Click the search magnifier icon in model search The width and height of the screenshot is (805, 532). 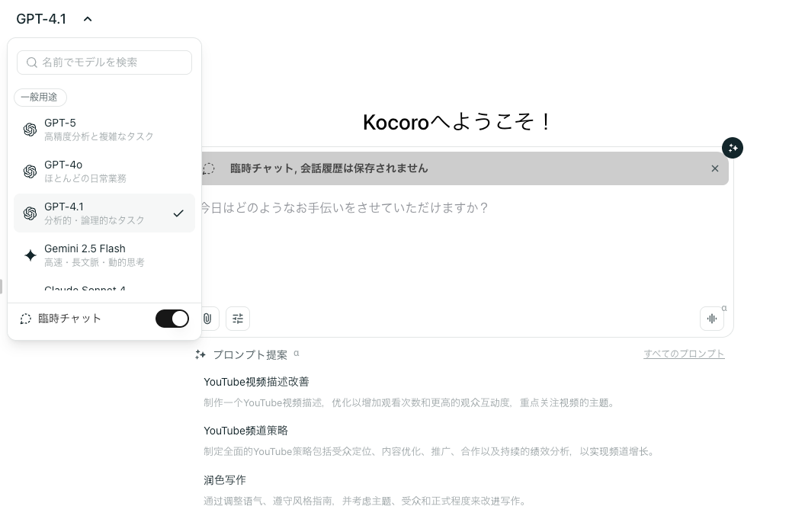32,62
